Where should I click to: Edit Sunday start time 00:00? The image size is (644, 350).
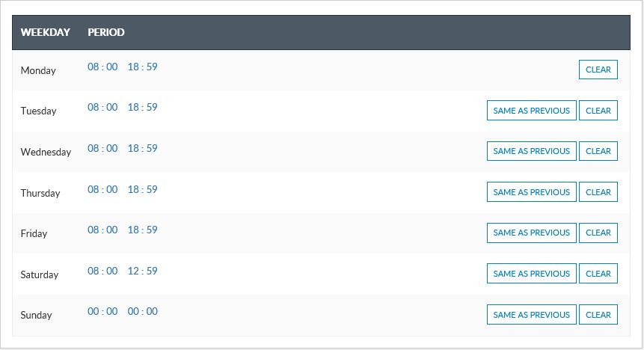click(102, 311)
